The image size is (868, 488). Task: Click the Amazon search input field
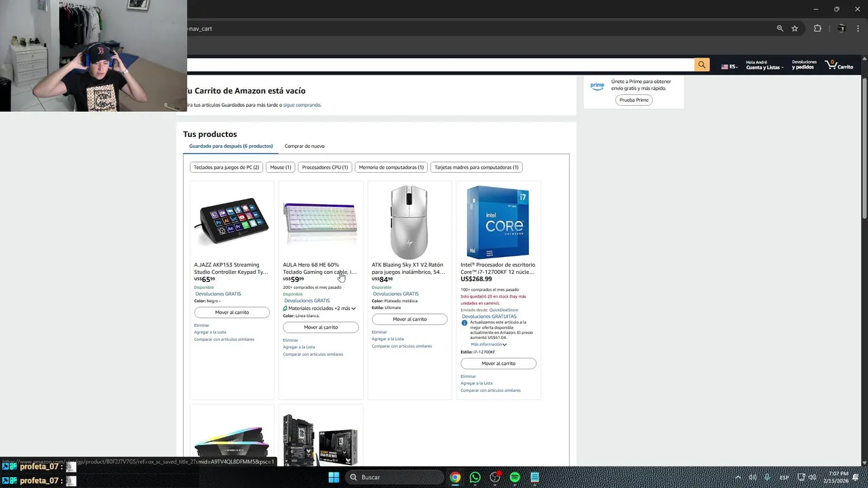(439, 65)
